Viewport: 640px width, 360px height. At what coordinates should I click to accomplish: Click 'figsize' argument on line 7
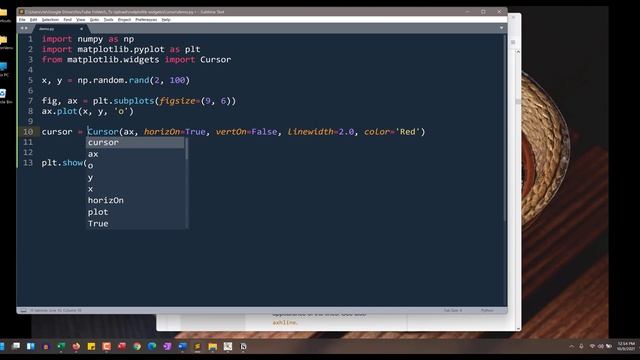point(177,101)
